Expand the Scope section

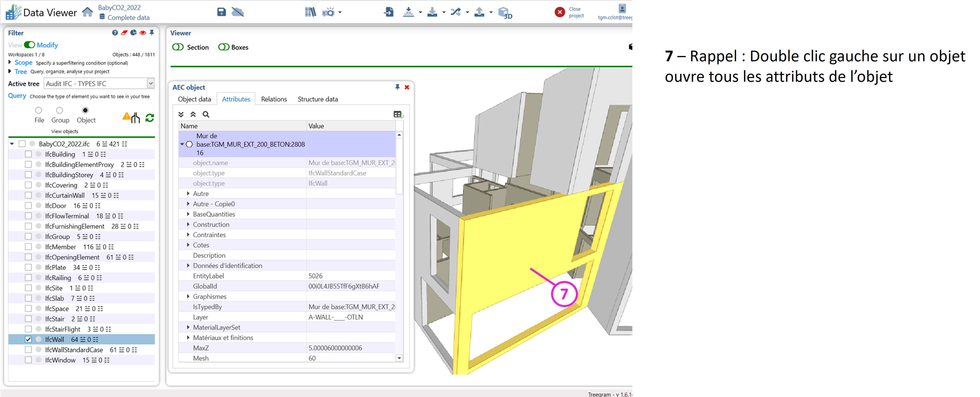tap(10, 62)
